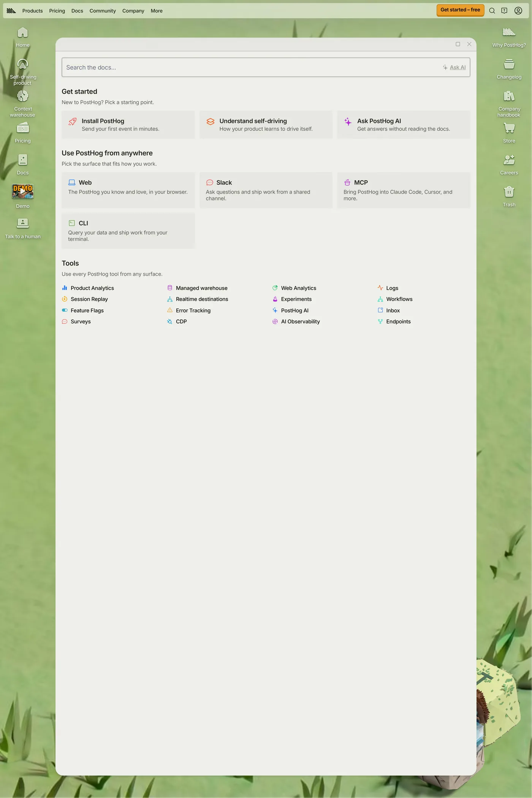Open the Managed warehouse tool link

pyautogui.click(x=197, y=288)
